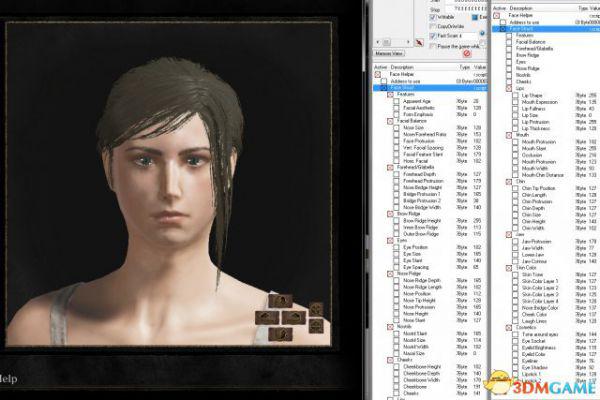Collapse the Eyes group in left window
The height and width of the screenshot is (400, 600).
click(390, 241)
